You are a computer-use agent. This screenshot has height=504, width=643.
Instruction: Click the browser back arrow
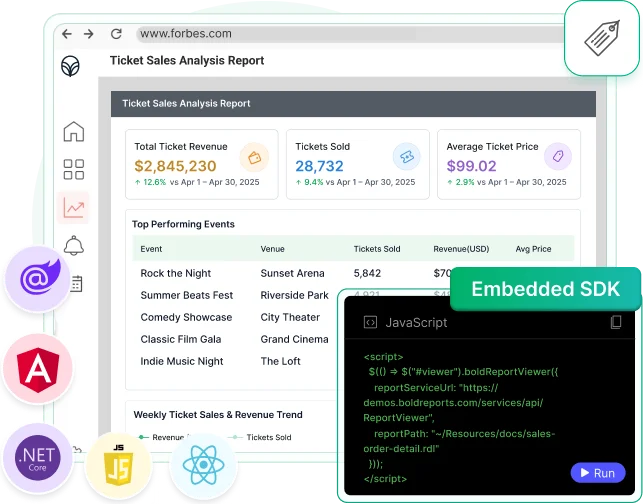67,34
